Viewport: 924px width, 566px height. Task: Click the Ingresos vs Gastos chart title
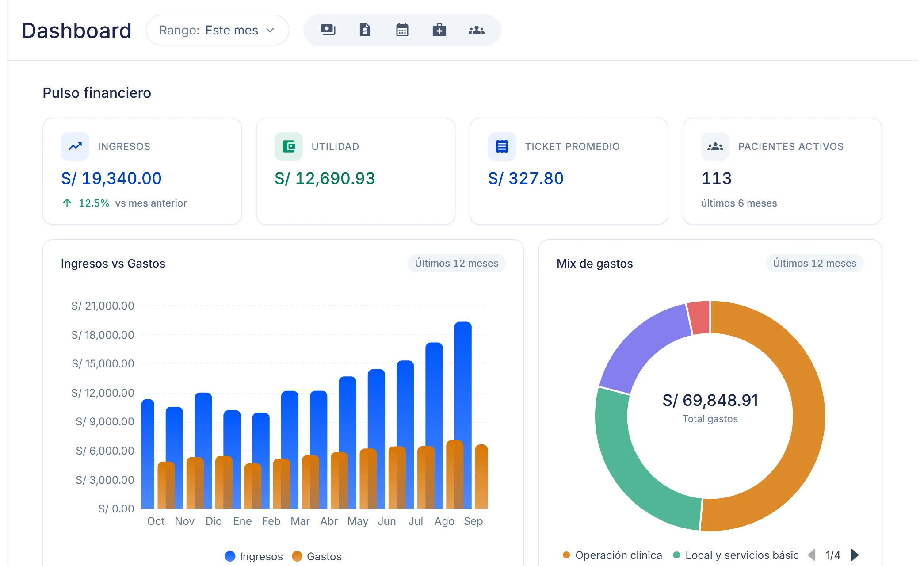[x=113, y=264]
